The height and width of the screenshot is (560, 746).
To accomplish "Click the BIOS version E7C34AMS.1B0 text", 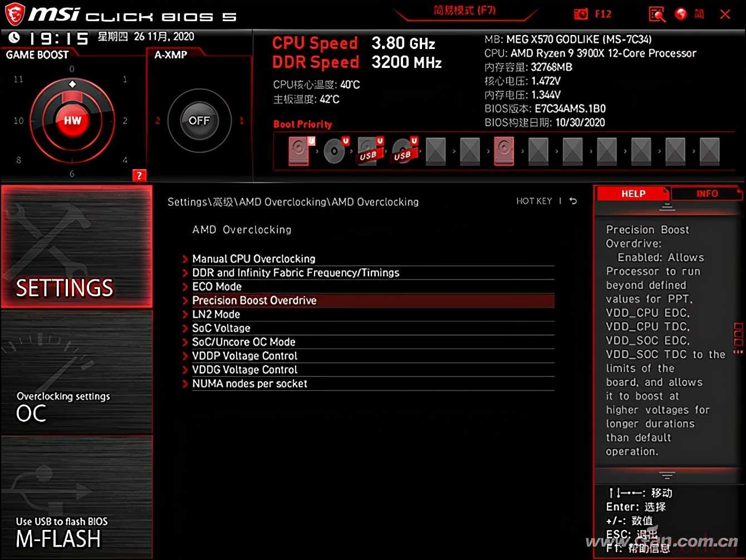I will (545, 109).
